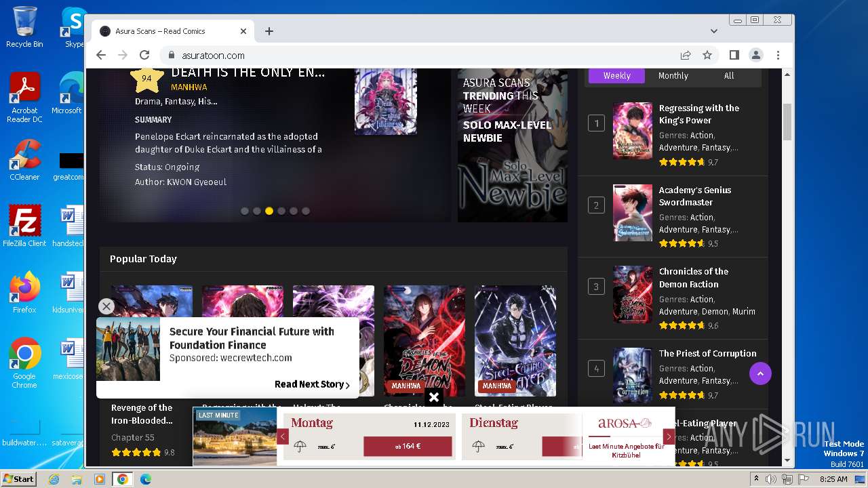Select the fifth slider dot
Image resolution: width=868 pixels, height=488 pixels.
(x=294, y=211)
